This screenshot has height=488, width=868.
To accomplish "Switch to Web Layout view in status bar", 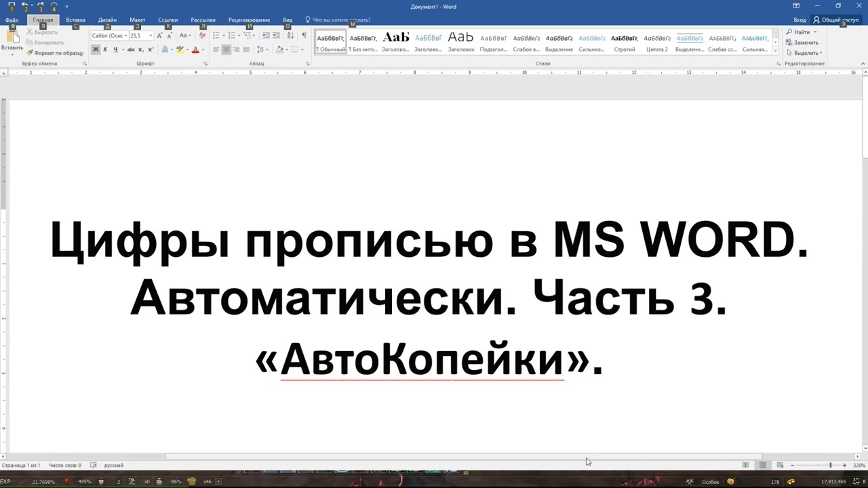I will (x=780, y=465).
